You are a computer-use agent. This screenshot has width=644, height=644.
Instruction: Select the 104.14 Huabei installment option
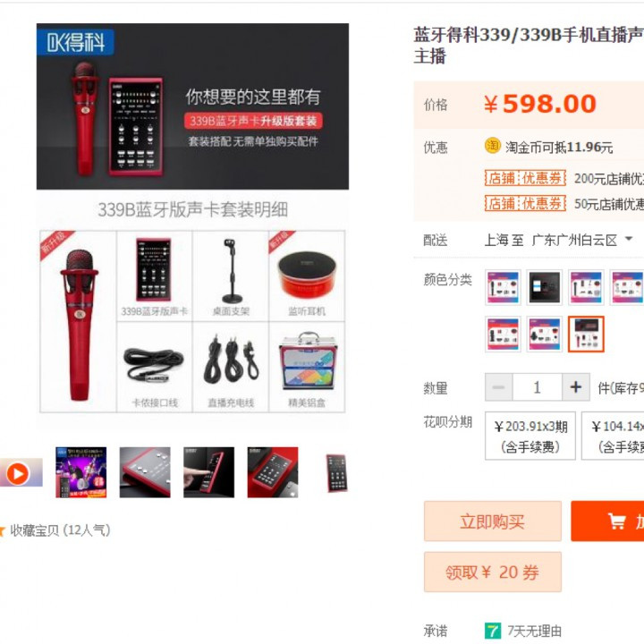pos(613,436)
